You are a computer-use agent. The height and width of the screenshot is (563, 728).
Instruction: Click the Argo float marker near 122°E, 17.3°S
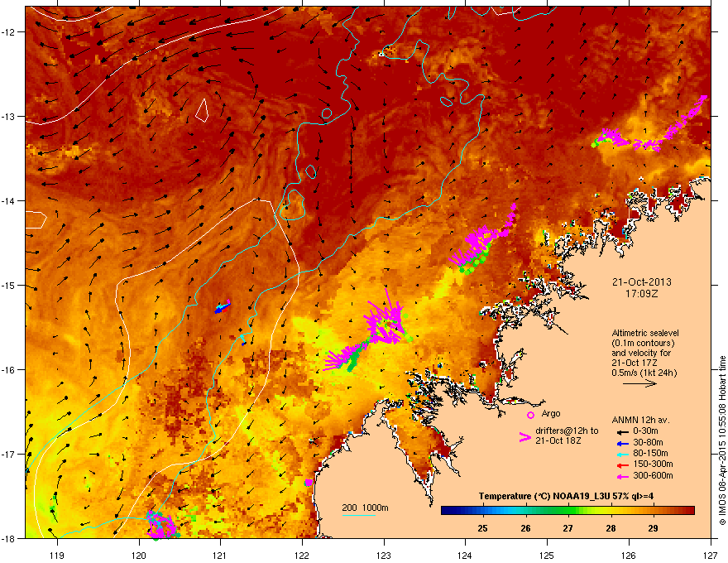pyautogui.click(x=309, y=483)
